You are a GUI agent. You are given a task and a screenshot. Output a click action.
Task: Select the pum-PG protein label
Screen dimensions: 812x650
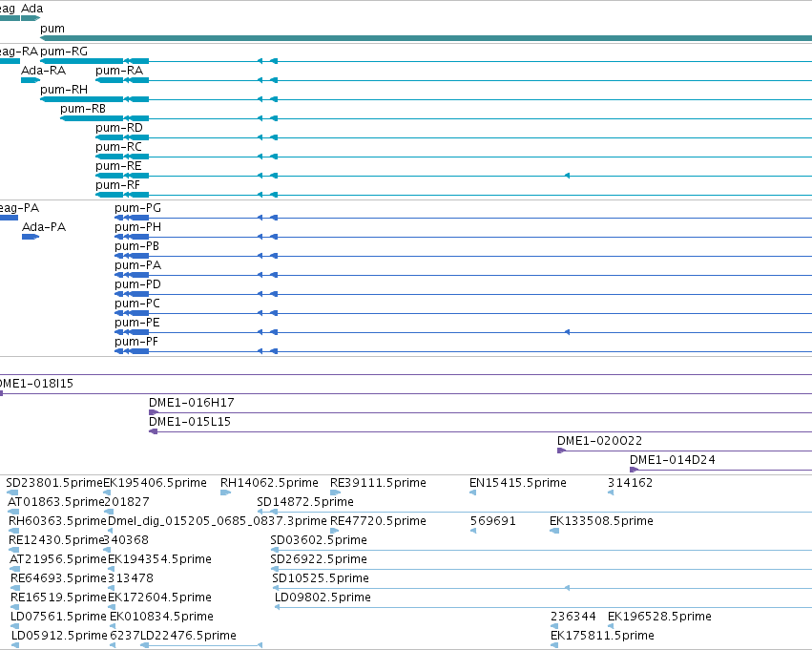click(x=137, y=208)
